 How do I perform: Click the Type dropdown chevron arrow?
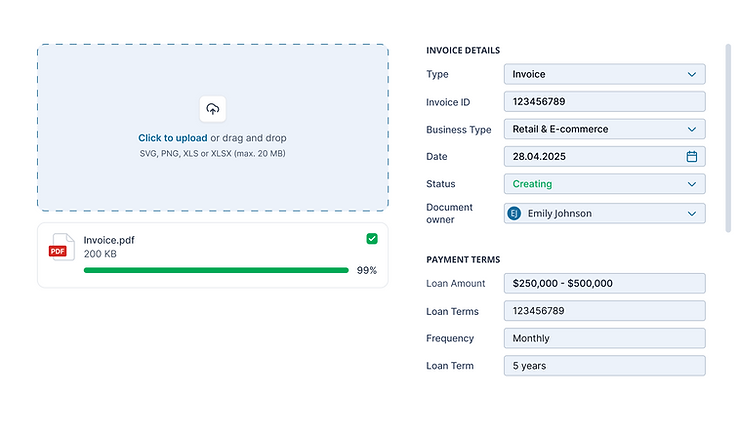coord(691,74)
